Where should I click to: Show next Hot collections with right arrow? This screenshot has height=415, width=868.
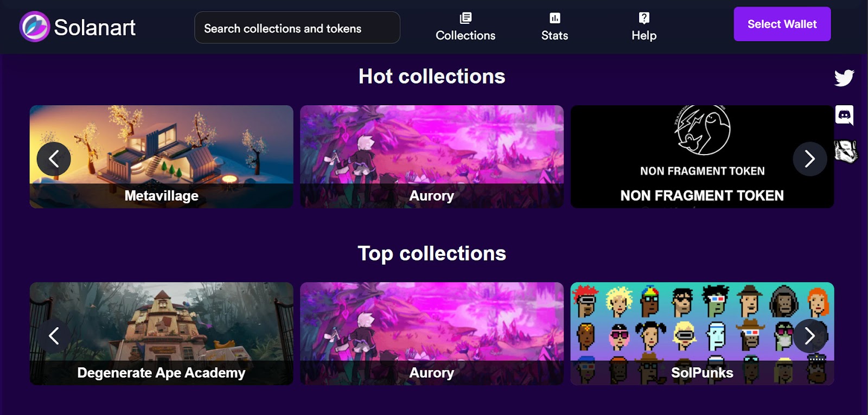coord(809,159)
